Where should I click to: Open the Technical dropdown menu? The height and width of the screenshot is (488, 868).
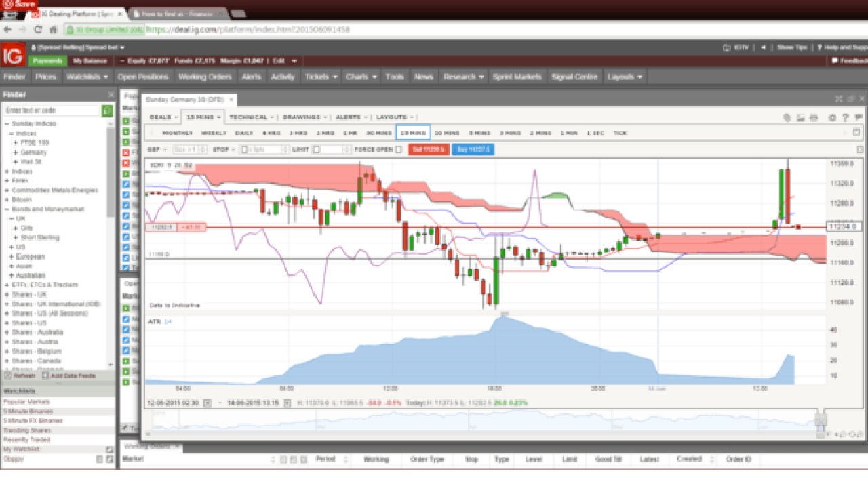pos(248,117)
